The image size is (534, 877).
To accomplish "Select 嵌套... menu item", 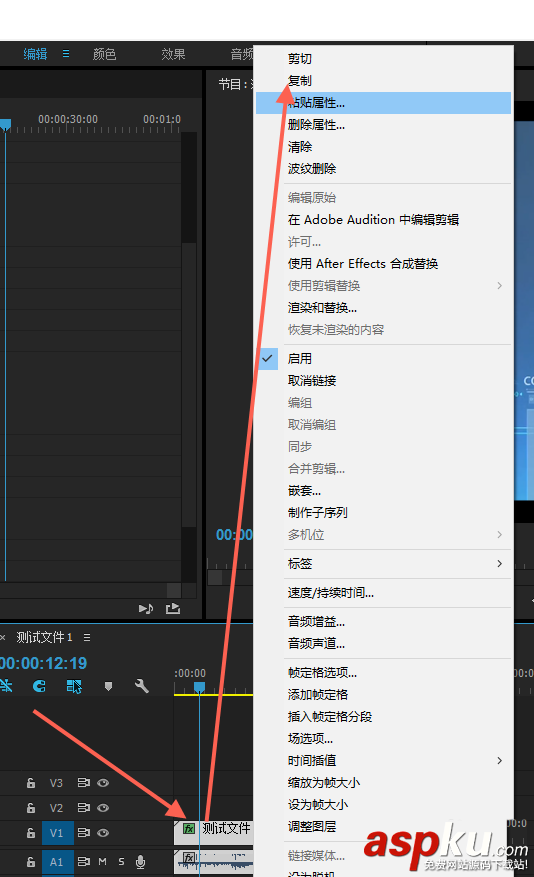I will click(384, 491).
